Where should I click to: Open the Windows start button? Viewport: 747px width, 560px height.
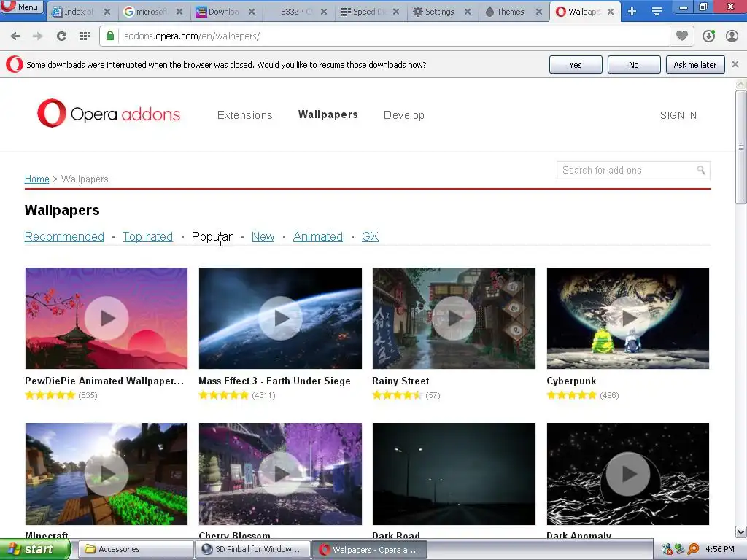click(x=35, y=550)
